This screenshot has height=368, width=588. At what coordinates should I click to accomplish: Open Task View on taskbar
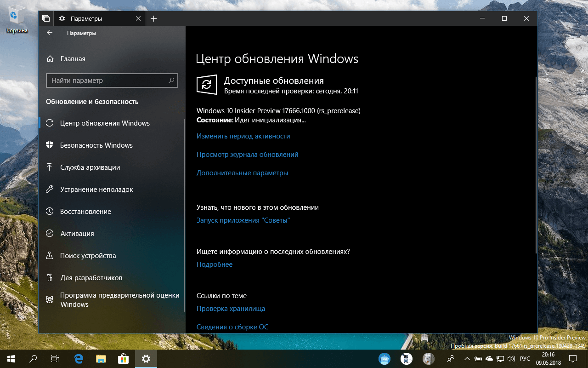(x=55, y=359)
